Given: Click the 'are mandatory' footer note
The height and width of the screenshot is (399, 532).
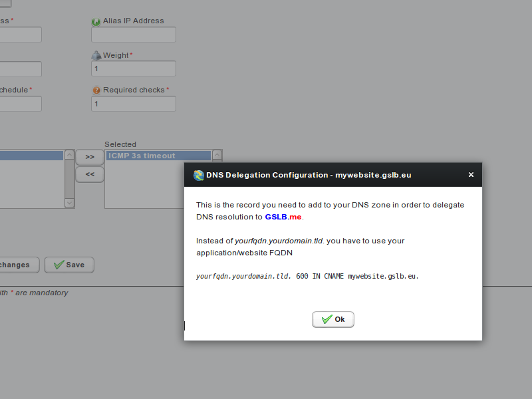Looking at the screenshot, I should point(42,293).
